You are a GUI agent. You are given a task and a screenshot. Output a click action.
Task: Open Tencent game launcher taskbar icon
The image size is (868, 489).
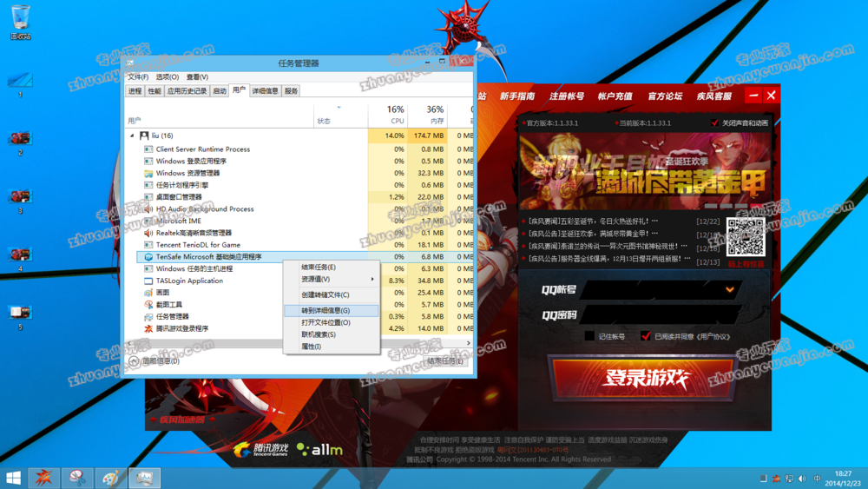43,478
